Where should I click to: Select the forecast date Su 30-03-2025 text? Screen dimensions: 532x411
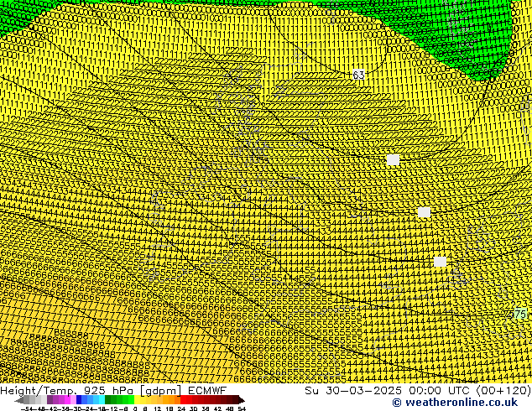click(353, 391)
